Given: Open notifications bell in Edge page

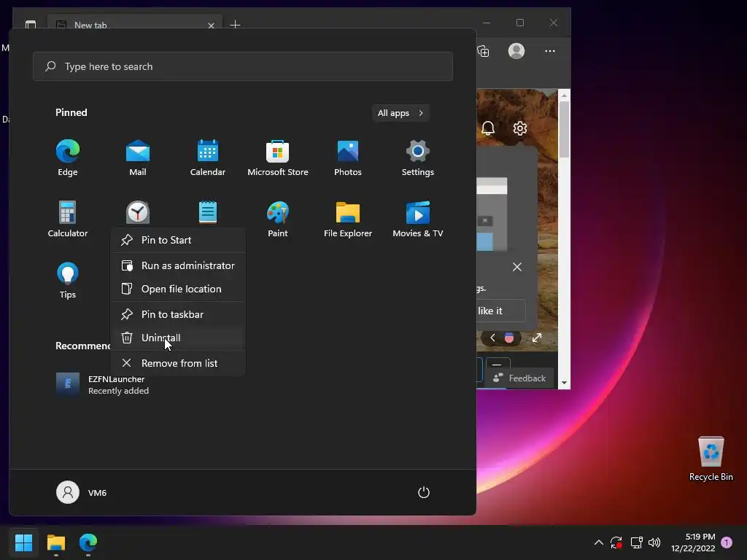Looking at the screenshot, I should [x=488, y=128].
